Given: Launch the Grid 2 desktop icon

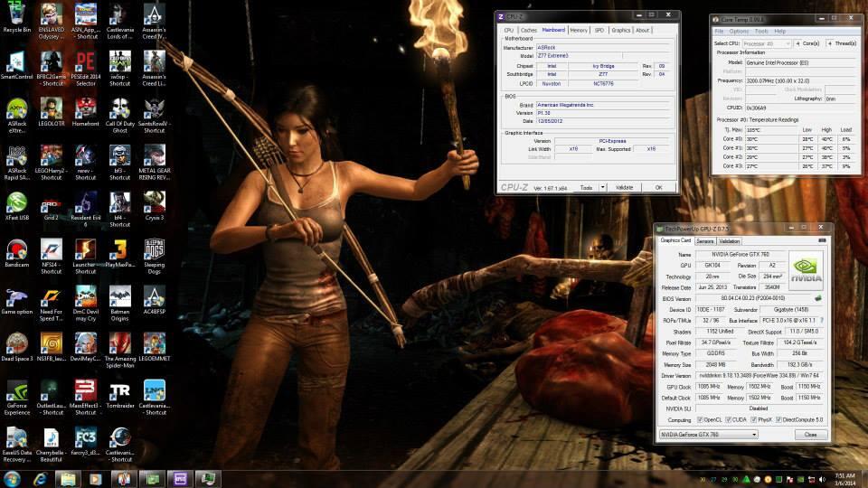Looking at the screenshot, I should point(51,206).
